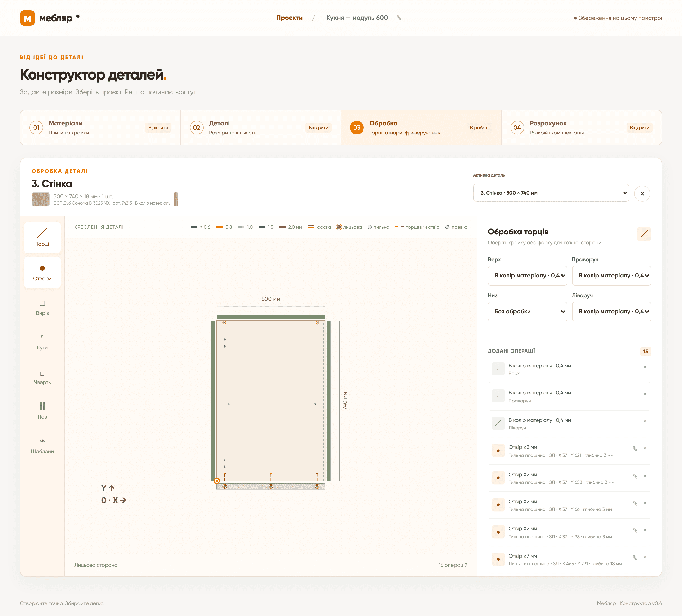Remove the Ліворуч edge banding operation
Image resolution: width=682 pixels, height=616 pixels.
644,421
